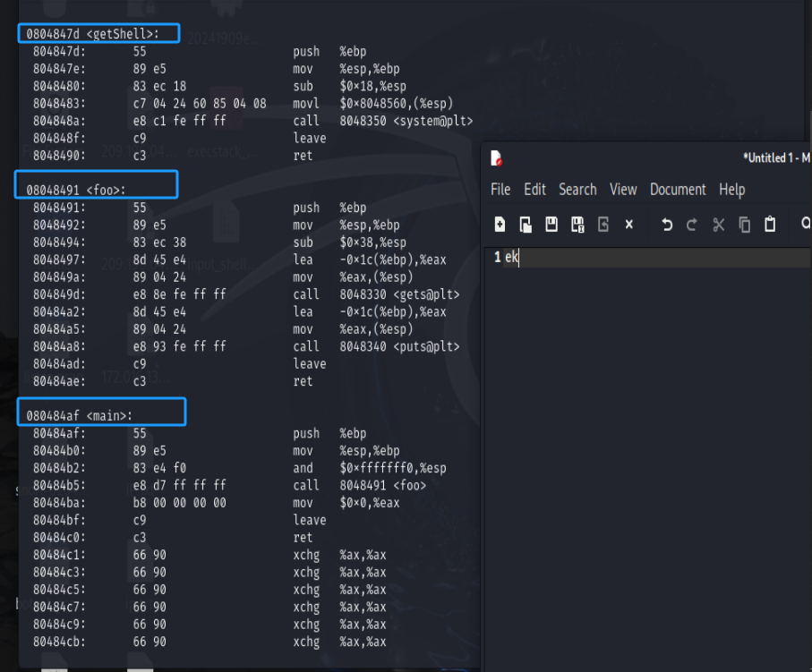
Task: Open the View menu in Mousepad
Action: point(623,190)
